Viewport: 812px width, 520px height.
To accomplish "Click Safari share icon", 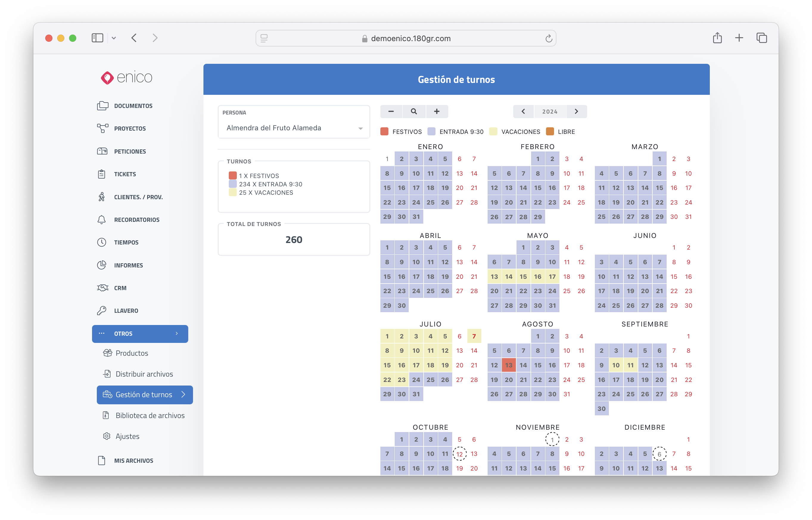I will 717,38.
